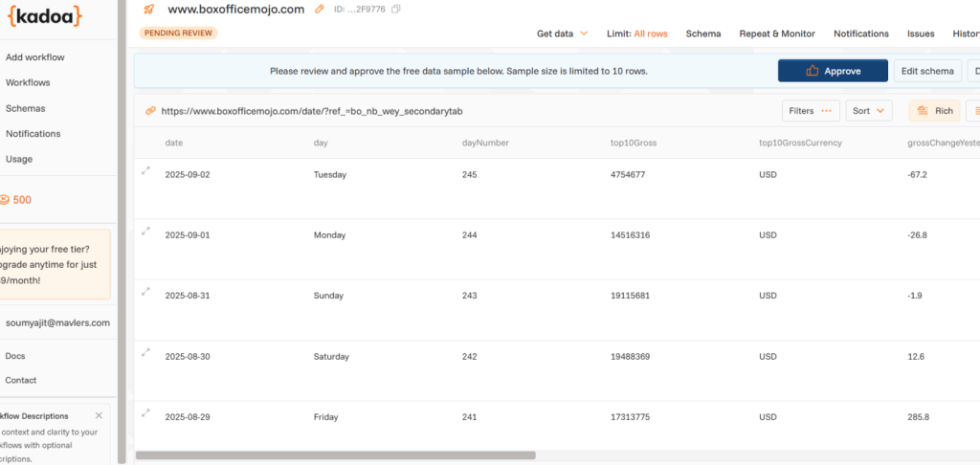The image size is (980, 465).
Task: Click the Edit schema button
Action: pos(927,71)
